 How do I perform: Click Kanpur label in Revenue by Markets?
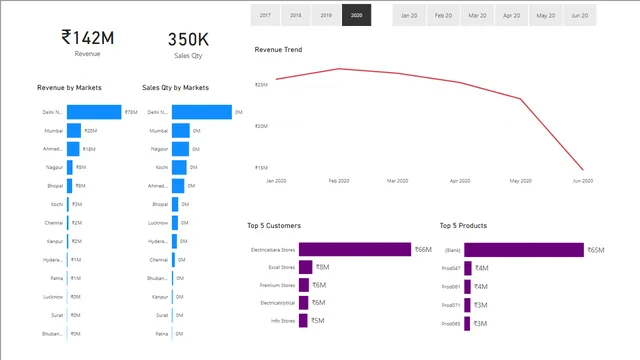[x=55, y=241]
